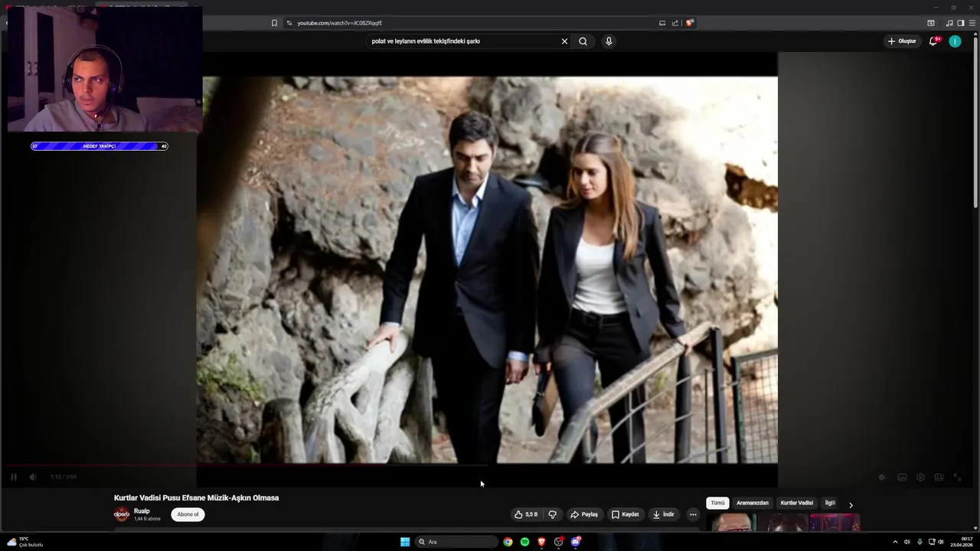Click the taskbar Ara search box
980x551 pixels.
click(456, 542)
